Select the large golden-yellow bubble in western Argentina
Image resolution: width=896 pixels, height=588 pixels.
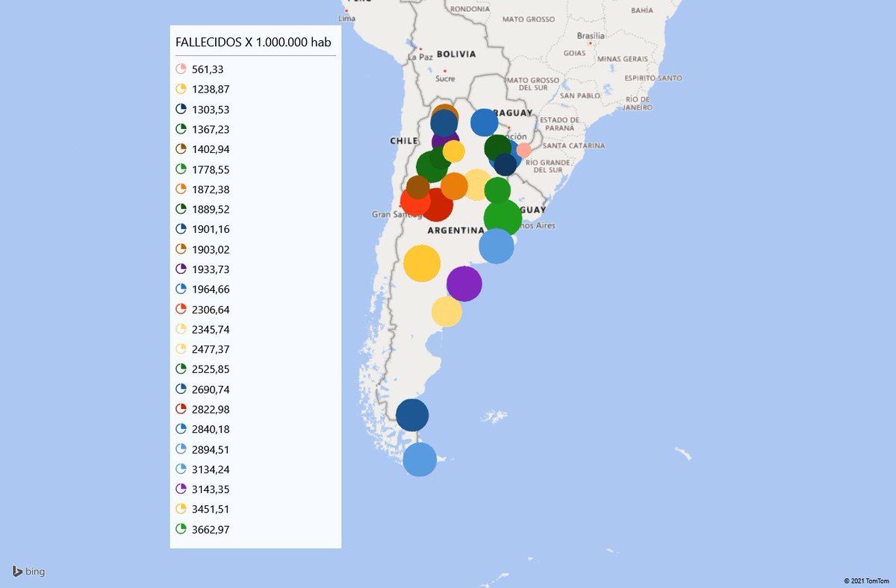tap(422, 263)
